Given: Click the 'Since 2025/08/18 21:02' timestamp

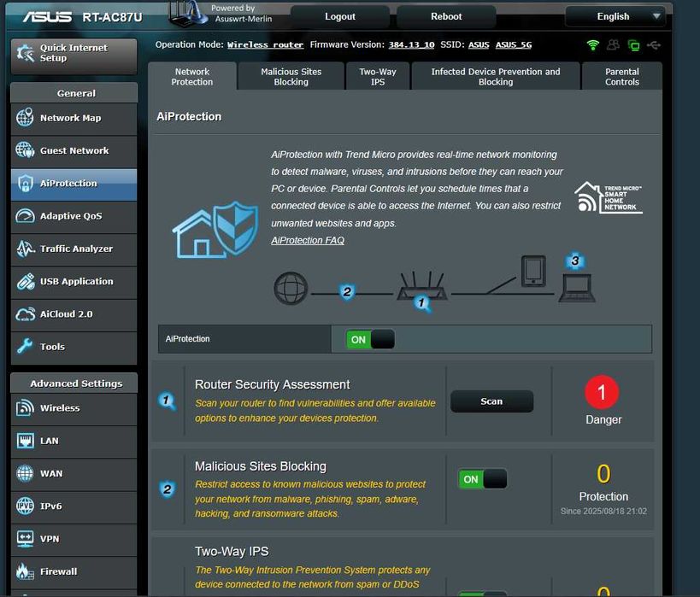Looking at the screenshot, I should [603, 512].
